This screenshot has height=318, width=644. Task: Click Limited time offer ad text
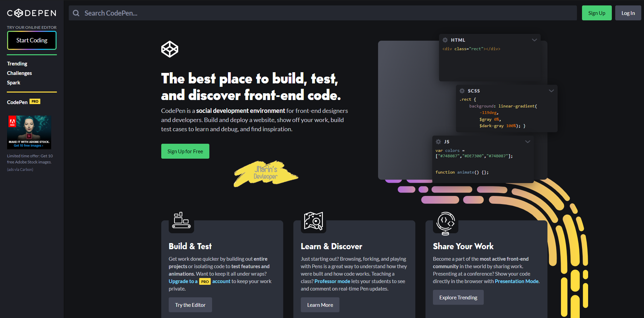coord(30,159)
